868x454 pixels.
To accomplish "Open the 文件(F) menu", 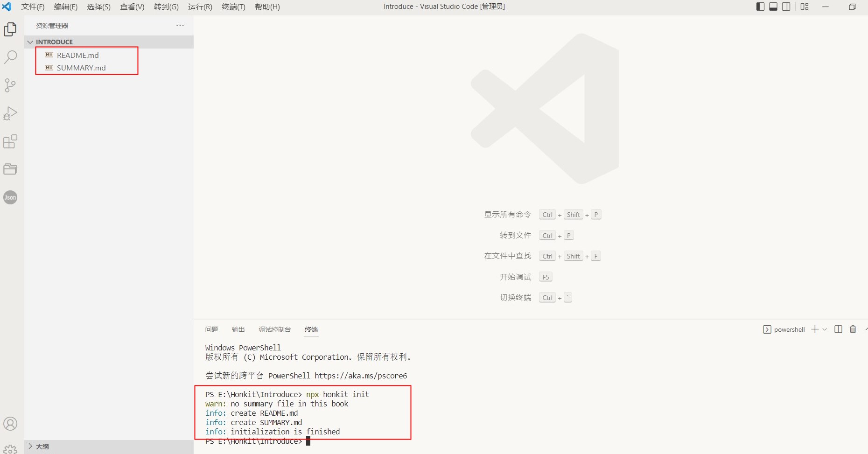I will (x=33, y=7).
